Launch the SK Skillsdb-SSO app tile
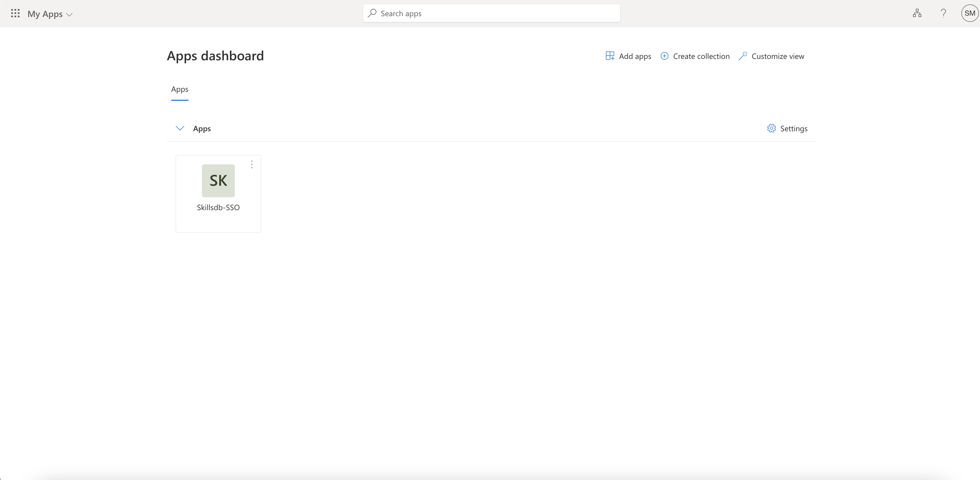 (x=218, y=181)
